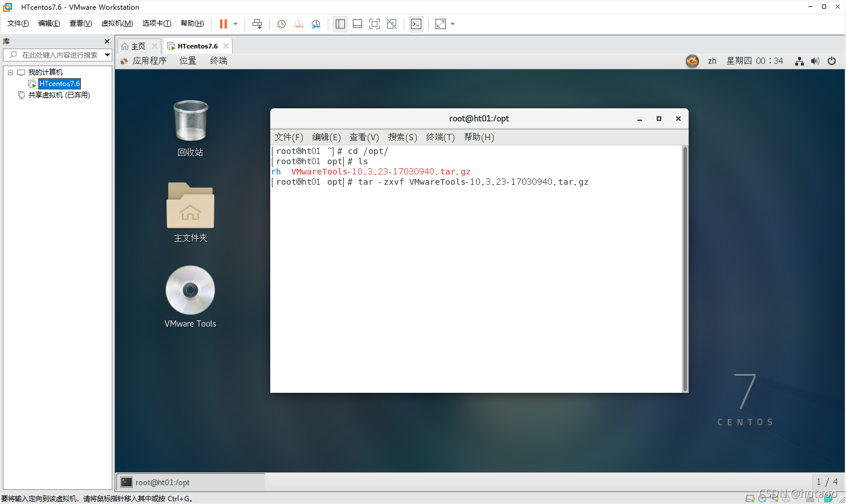Image resolution: width=846 pixels, height=504 pixels.
Task: Open the terminal 帮助(H) menu
Action: [479, 137]
